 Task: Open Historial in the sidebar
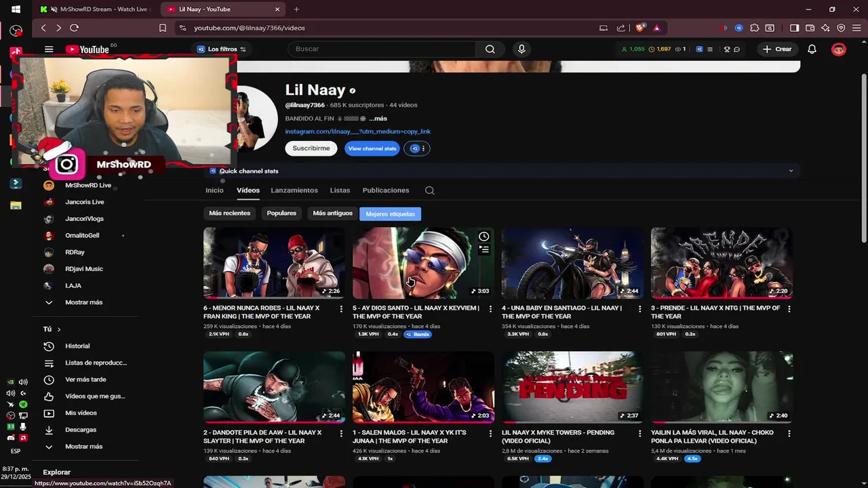click(77, 346)
